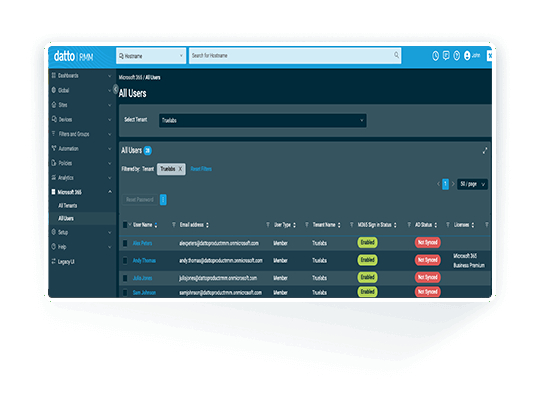Open the 50 / page size dropdown

click(472, 184)
